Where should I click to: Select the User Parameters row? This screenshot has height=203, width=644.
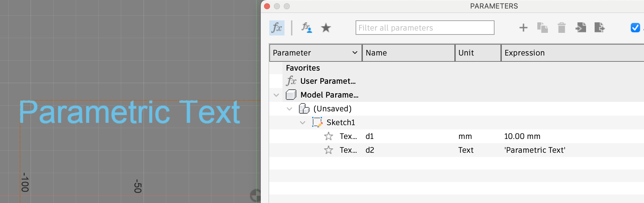[x=328, y=81]
